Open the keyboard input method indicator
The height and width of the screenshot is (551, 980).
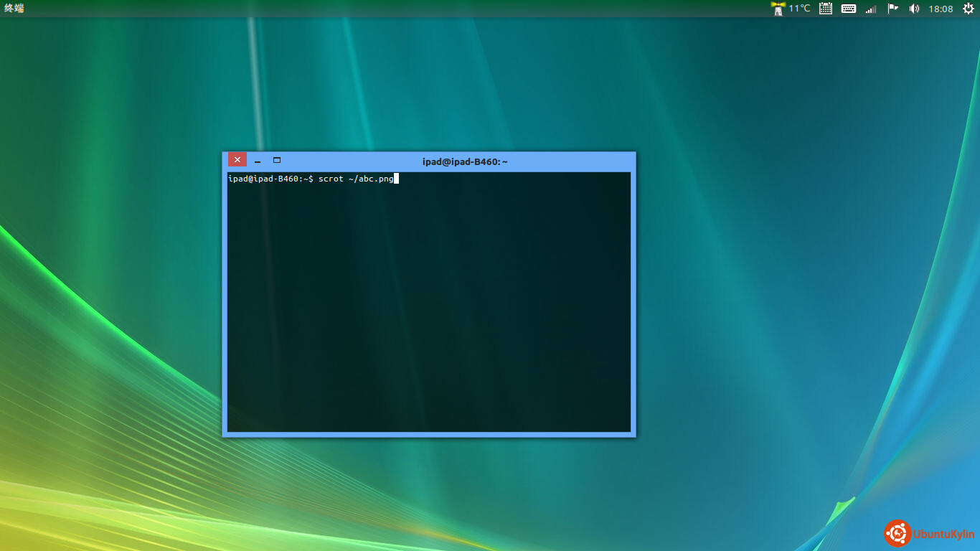(848, 9)
